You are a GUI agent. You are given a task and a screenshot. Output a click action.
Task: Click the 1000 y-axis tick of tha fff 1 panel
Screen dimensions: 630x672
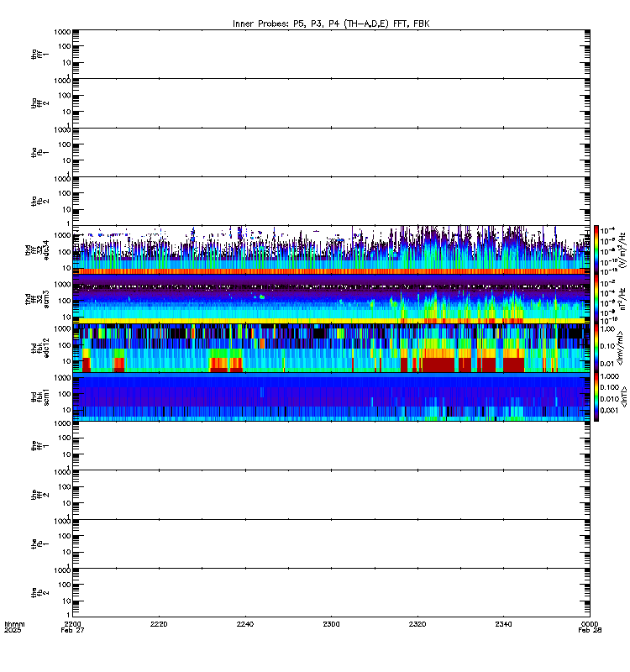tap(62, 32)
